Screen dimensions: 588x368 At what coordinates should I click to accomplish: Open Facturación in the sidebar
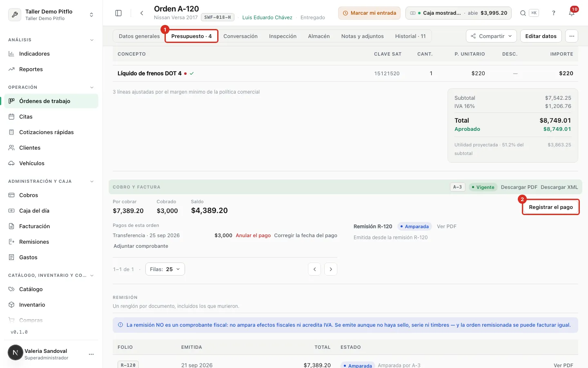click(34, 226)
